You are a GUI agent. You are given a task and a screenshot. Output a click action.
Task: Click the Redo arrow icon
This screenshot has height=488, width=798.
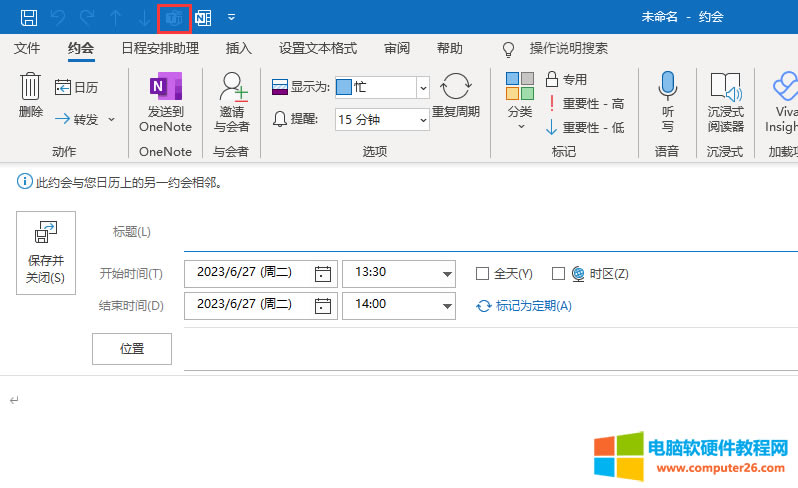click(x=87, y=18)
